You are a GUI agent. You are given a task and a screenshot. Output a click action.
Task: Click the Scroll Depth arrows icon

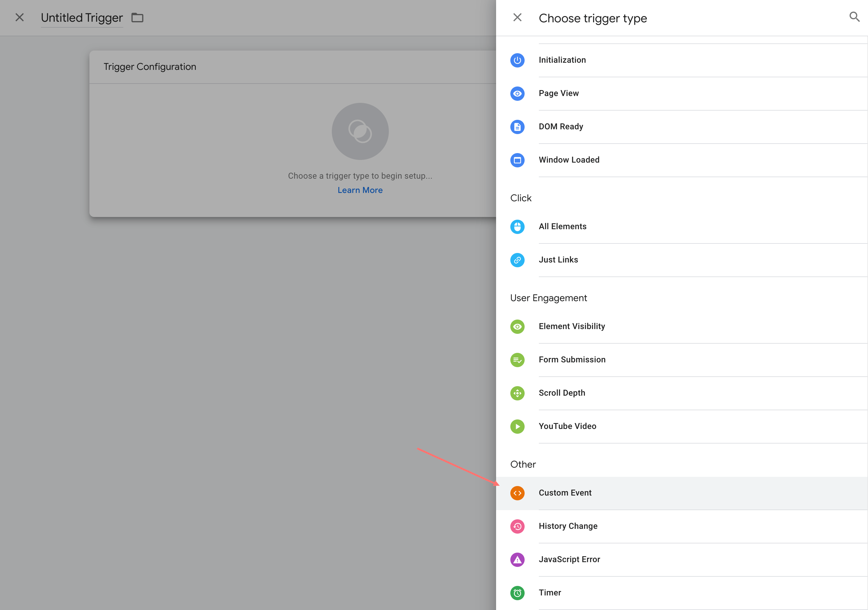517,393
